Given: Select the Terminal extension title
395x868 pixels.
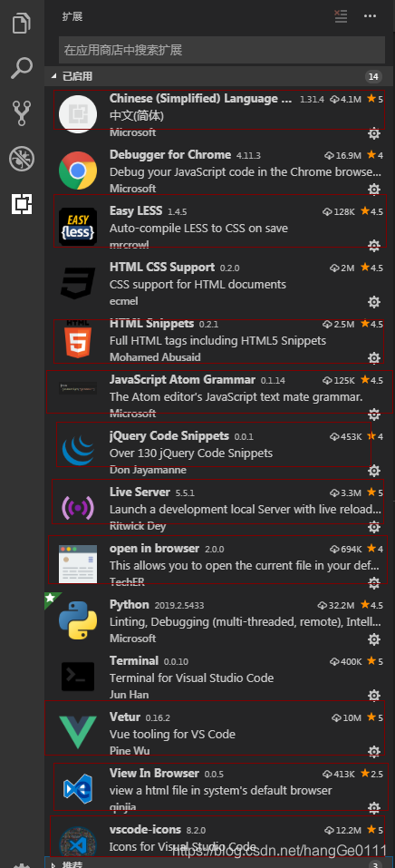Looking at the screenshot, I should click(134, 661).
